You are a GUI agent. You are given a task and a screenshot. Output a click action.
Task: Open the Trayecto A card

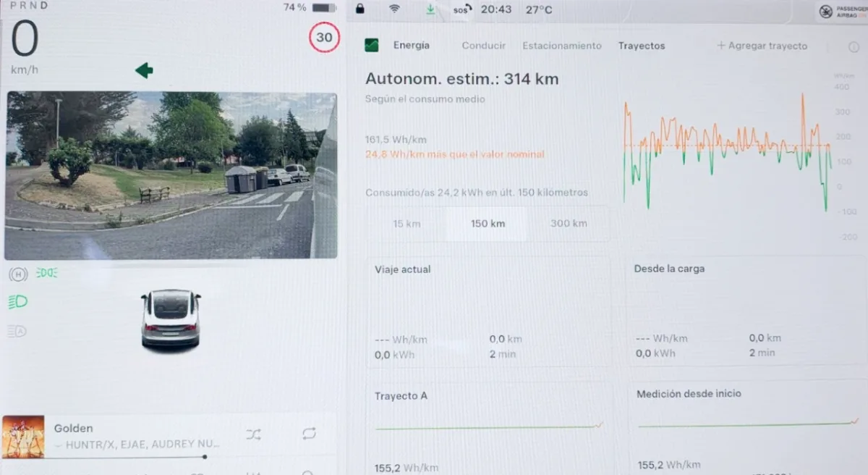pyautogui.click(x=488, y=428)
